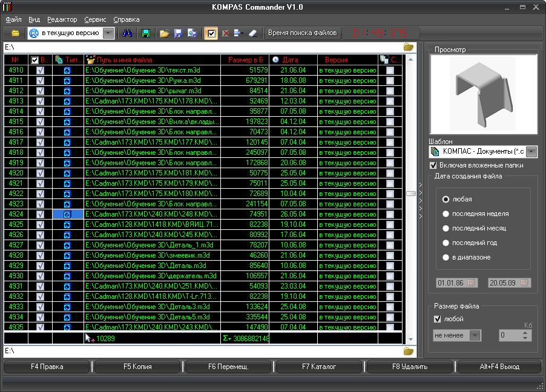Click the F5 Копия button
Screen dimensions: 546x392
coord(137,367)
